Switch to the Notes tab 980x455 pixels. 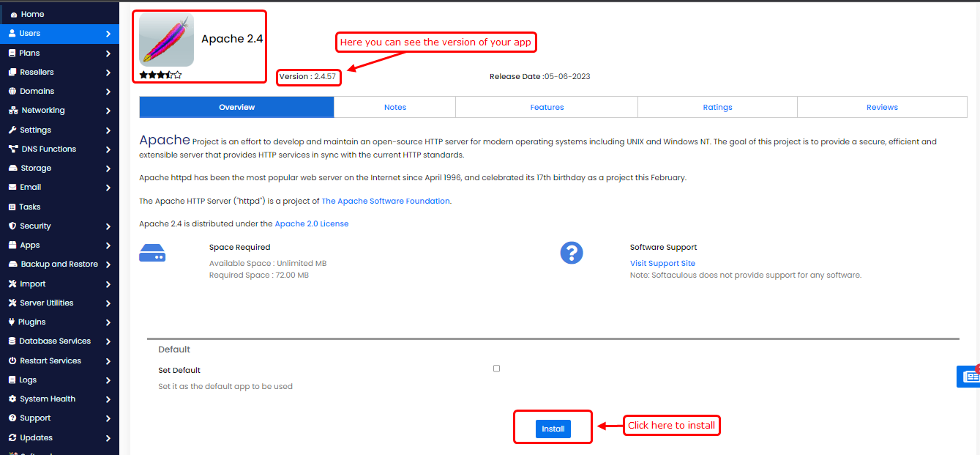[394, 108]
